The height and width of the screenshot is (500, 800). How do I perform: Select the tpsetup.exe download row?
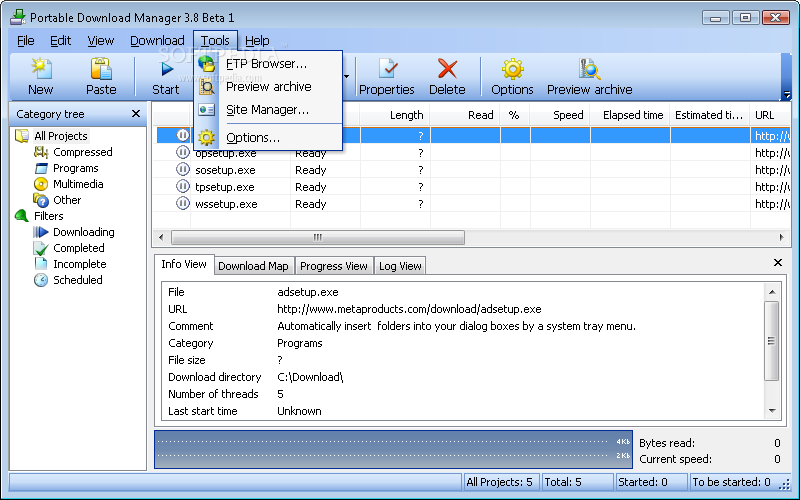[x=473, y=187]
